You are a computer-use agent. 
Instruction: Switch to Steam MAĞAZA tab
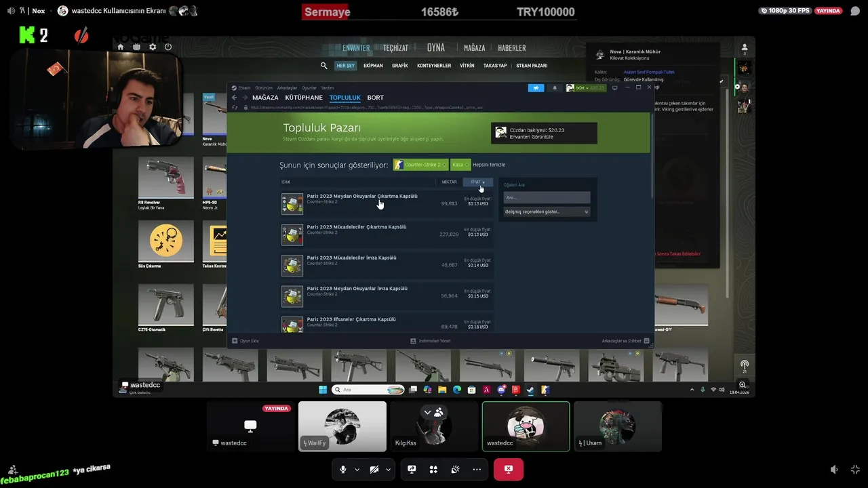[265, 98]
